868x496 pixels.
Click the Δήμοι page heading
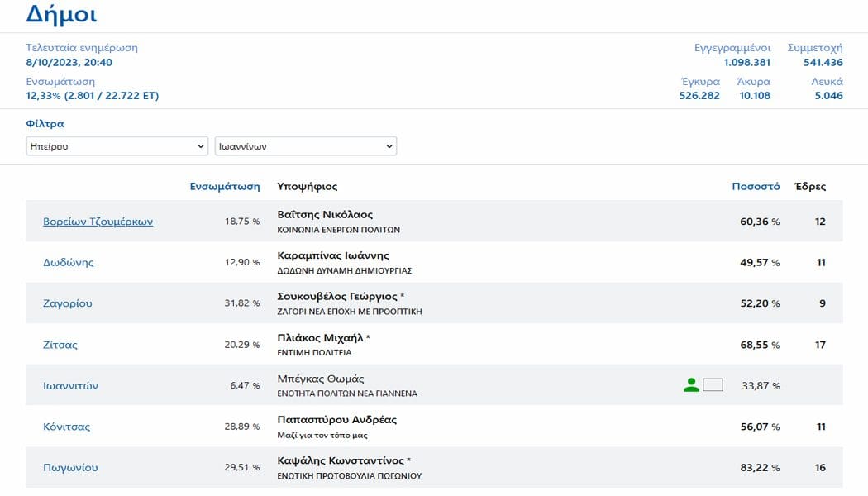click(x=61, y=14)
